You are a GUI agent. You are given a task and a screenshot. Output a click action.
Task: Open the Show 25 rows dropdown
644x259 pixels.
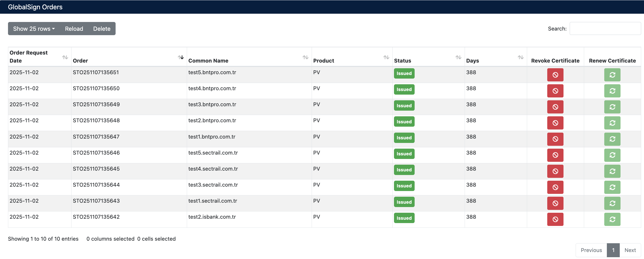pyautogui.click(x=34, y=29)
